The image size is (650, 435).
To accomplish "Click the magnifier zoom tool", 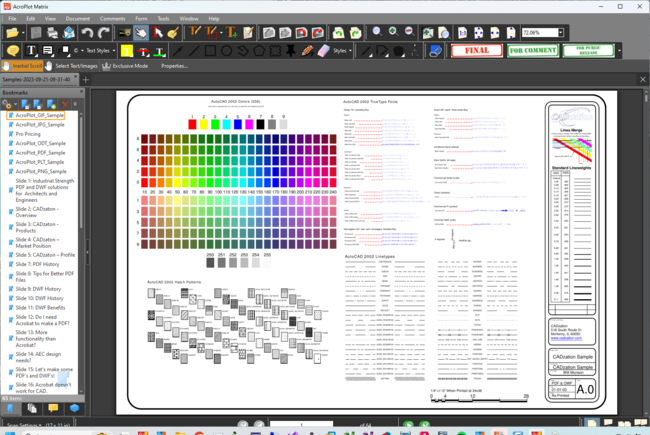I will pos(377,32).
